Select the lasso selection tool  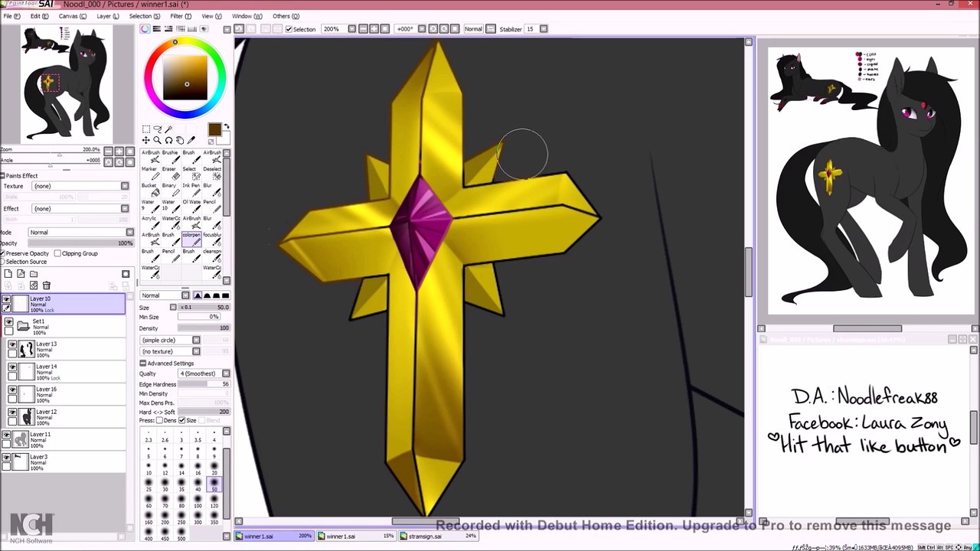(158, 129)
